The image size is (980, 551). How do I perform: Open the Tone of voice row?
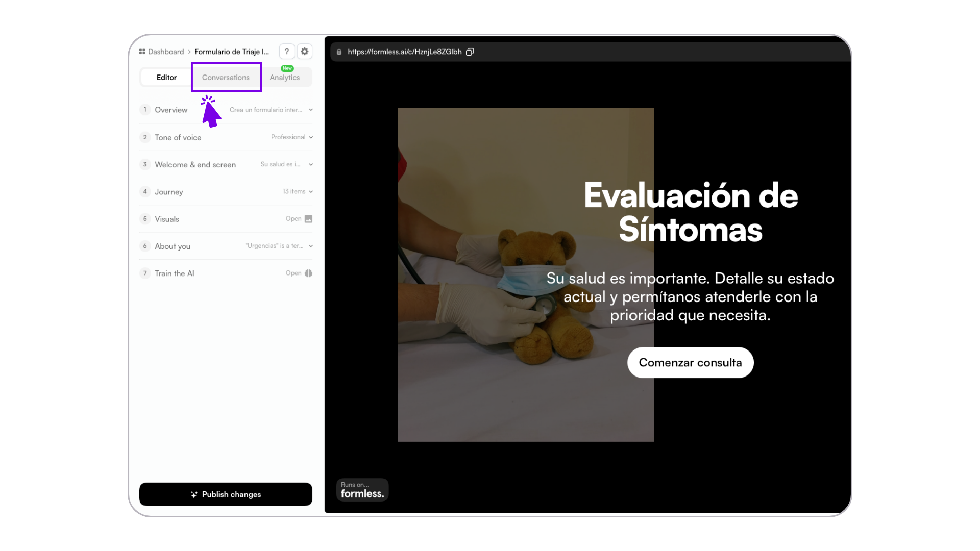226,137
